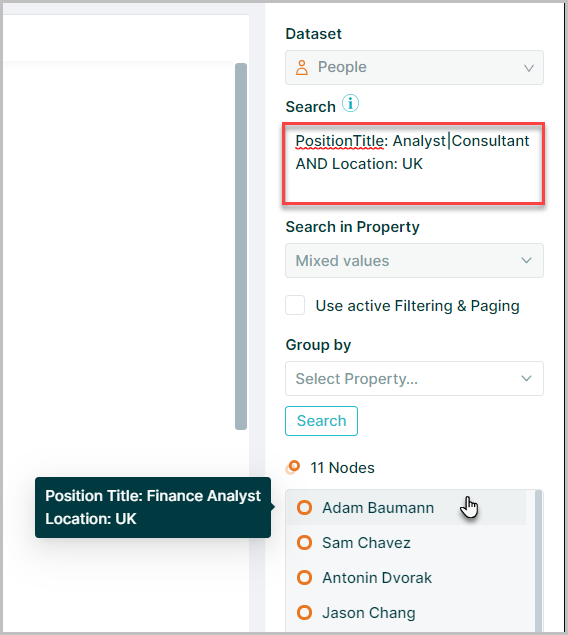Select Adam Baumann in results list
The width and height of the screenshot is (568, 635).
(x=406, y=508)
